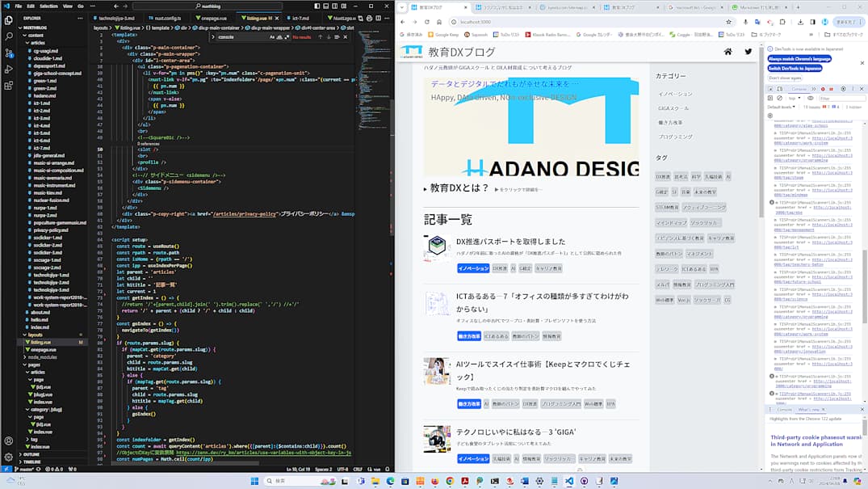This screenshot has width=868, height=489.
Task: Open the Search view in VS Code activity bar
Action: 8,36
